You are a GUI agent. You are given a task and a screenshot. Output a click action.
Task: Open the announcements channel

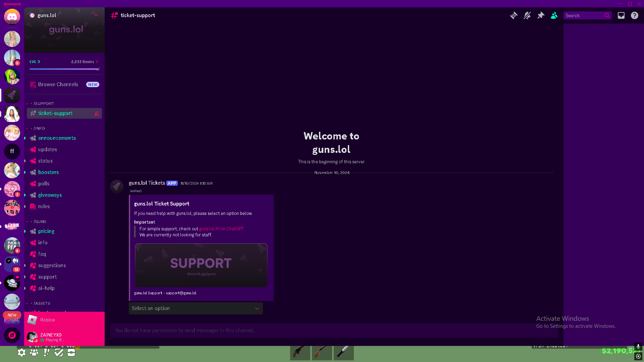click(64, 138)
